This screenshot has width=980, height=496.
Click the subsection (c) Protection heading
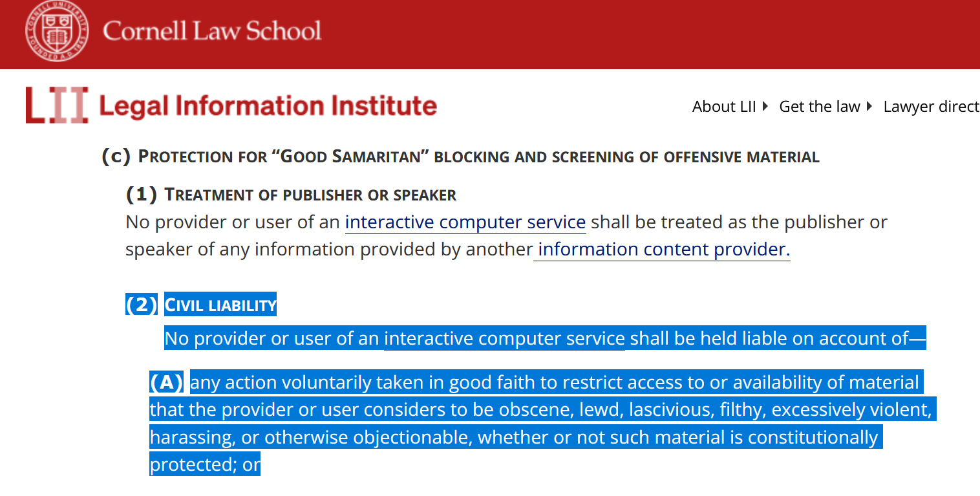click(460, 156)
